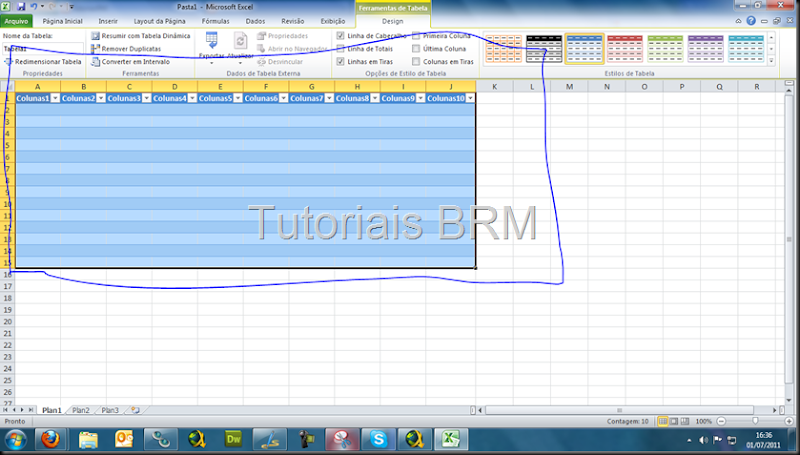This screenshot has width=800, height=455.
Task: Click Converter em Intervalo
Action: click(x=131, y=61)
